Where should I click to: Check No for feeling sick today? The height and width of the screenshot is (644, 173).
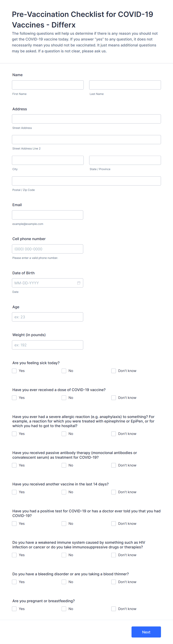[x=64, y=371]
